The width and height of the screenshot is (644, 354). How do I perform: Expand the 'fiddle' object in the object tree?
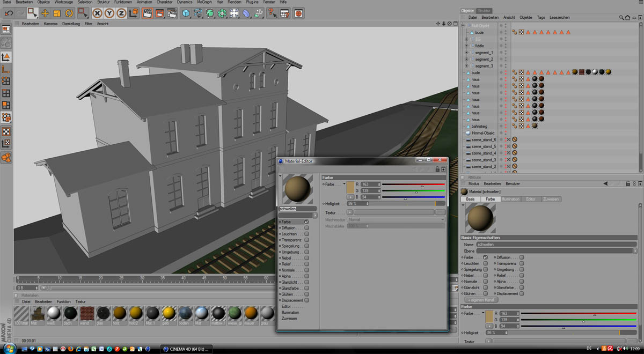pos(466,46)
